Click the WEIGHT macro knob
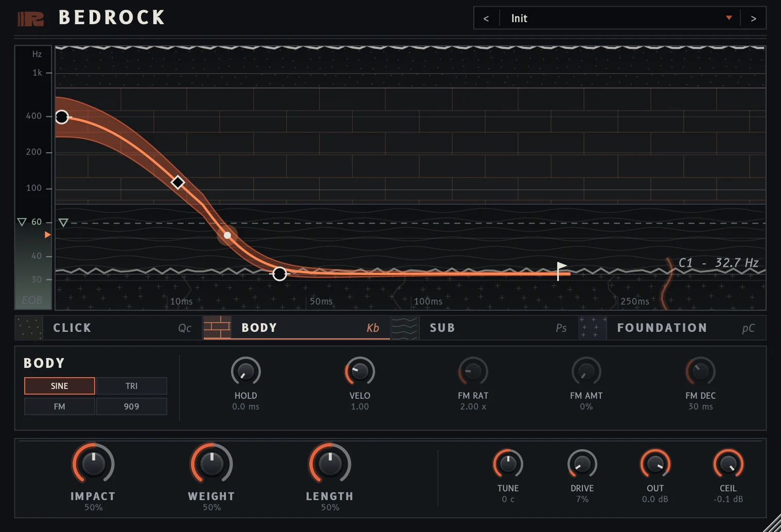781x532 pixels. coord(211,464)
